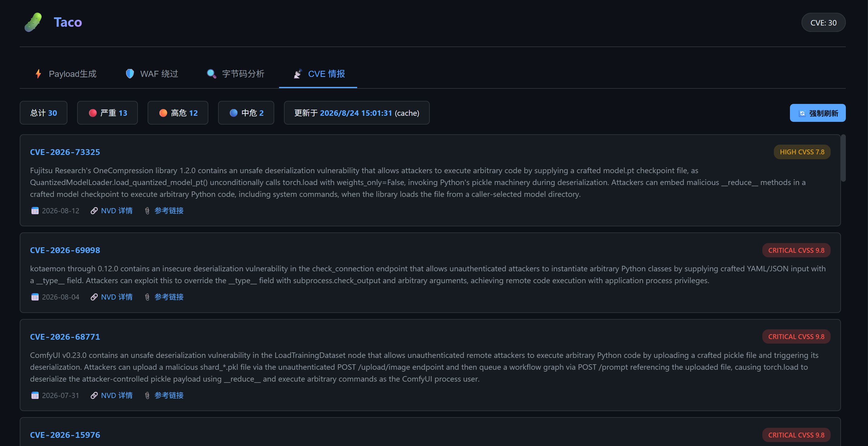Click CRITICAL CVSS 9.8 badge on CVE-2026-15976

(x=796, y=435)
